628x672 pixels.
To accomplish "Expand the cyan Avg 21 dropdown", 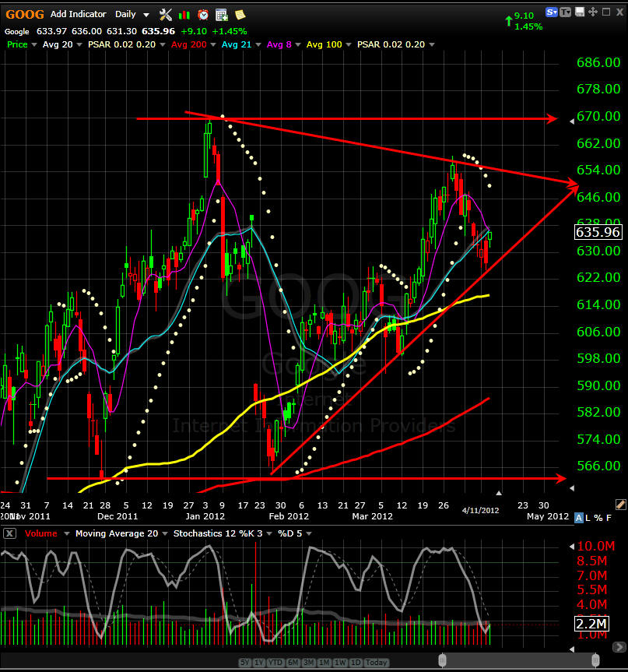I will pyautogui.click(x=258, y=44).
